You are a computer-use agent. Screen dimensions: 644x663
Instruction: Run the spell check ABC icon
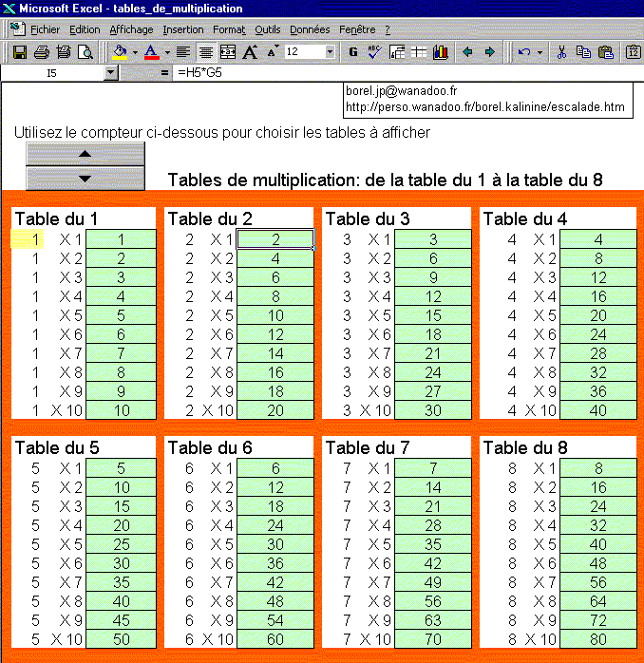point(374,52)
